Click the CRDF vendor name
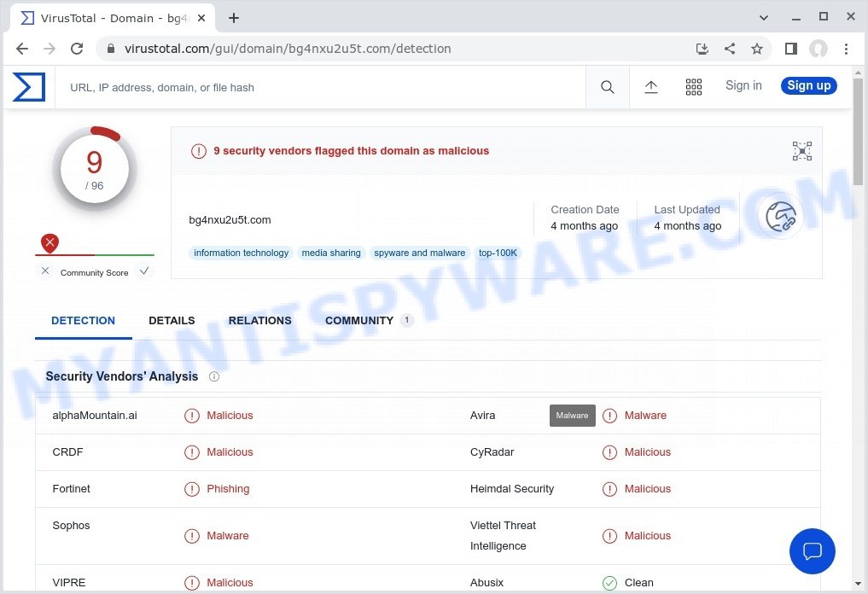868x594 pixels. coord(67,452)
